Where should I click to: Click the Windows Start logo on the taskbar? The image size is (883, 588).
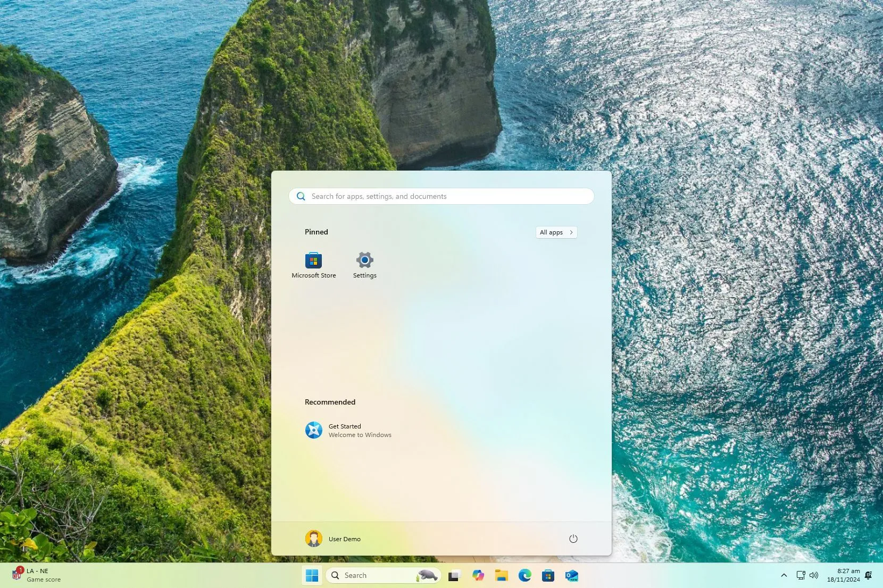point(312,575)
